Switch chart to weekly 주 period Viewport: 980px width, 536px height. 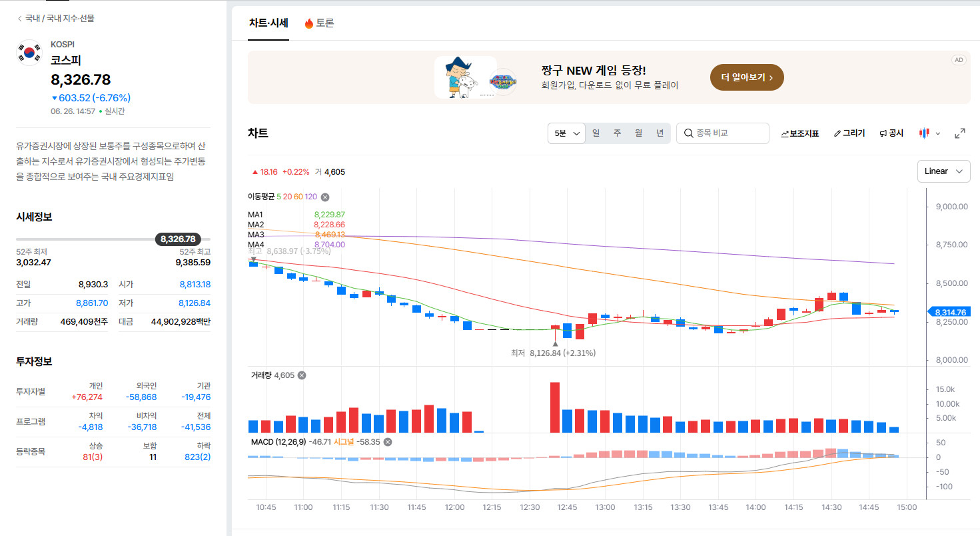pyautogui.click(x=617, y=133)
